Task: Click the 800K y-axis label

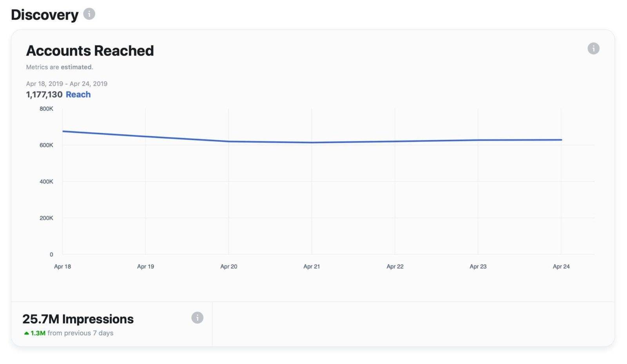Action: coord(46,109)
